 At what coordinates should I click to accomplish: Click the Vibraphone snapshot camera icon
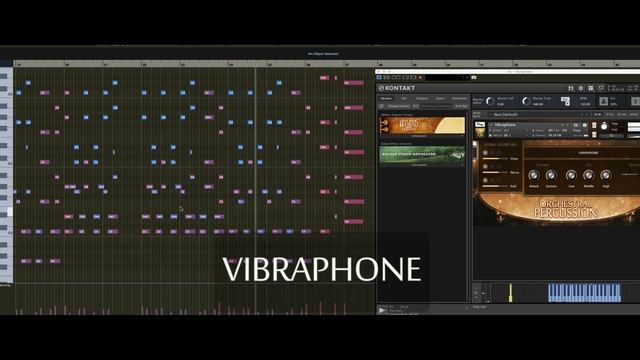tap(576, 125)
